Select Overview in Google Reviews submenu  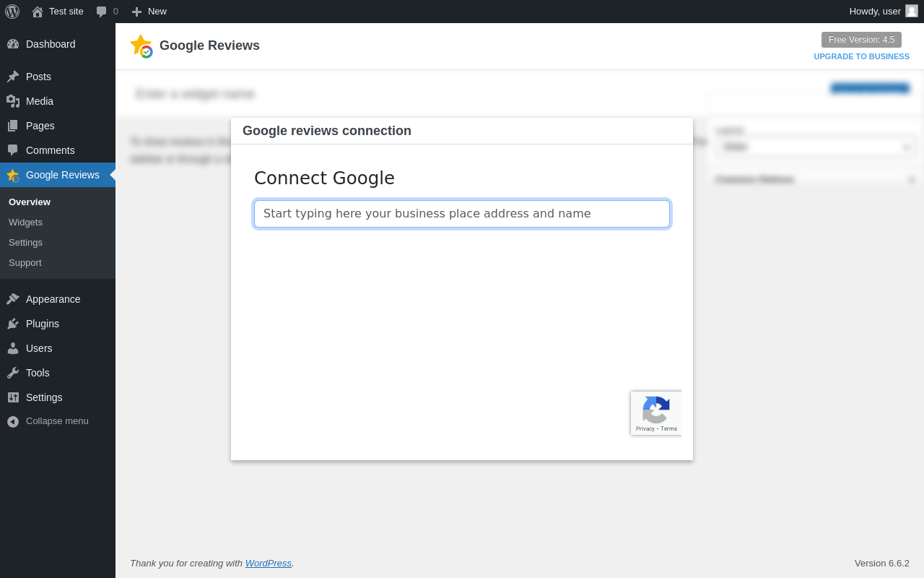tap(30, 202)
